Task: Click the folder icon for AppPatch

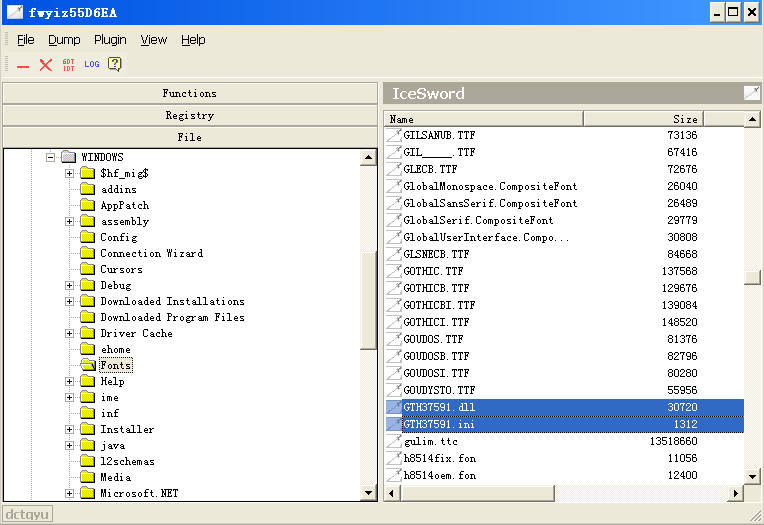Action: 88,205
